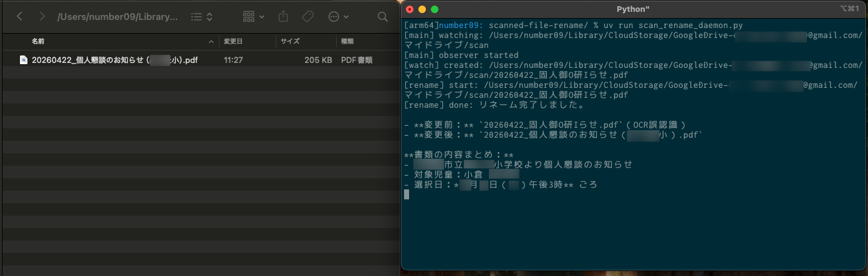Click the 書類の内容まとめ heading in terminal
Viewport: 868px width, 276px height.
[459, 155]
